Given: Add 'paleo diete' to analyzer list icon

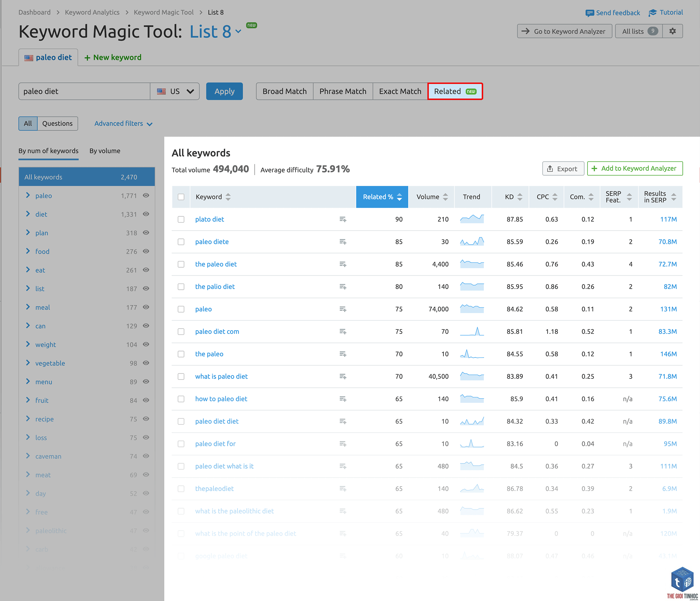Looking at the screenshot, I should pos(342,242).
